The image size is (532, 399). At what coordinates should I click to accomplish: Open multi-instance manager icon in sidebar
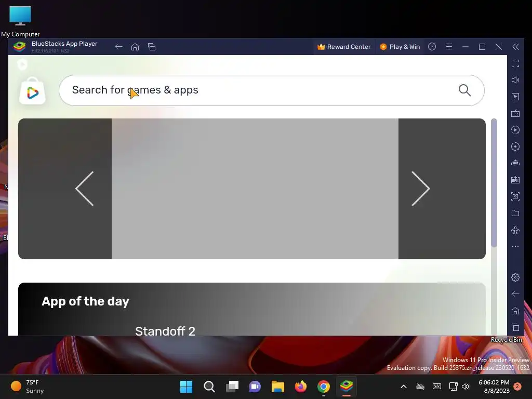tap(515, 163)
